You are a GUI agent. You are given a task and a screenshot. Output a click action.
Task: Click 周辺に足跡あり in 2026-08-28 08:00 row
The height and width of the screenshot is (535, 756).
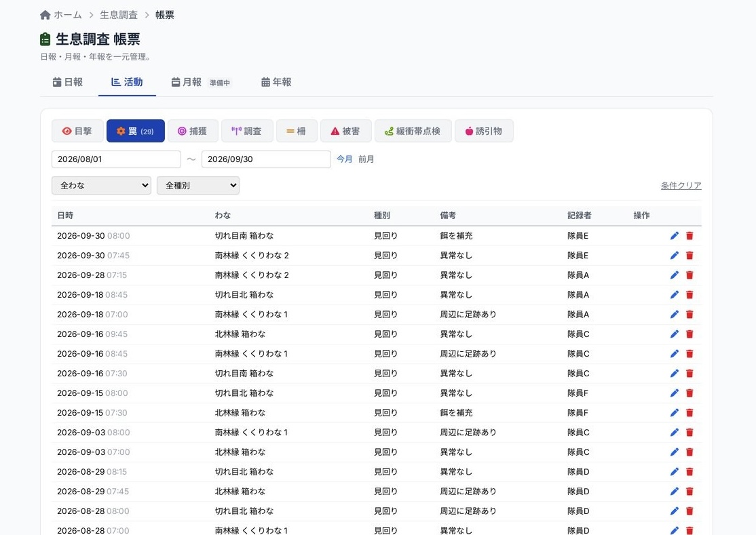[x=468, y=511]
